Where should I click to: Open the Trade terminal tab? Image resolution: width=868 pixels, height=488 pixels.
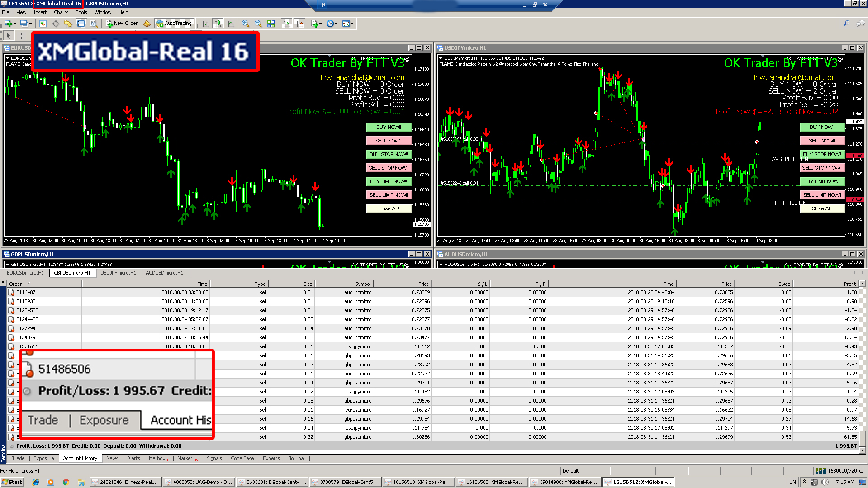(18, 458)
